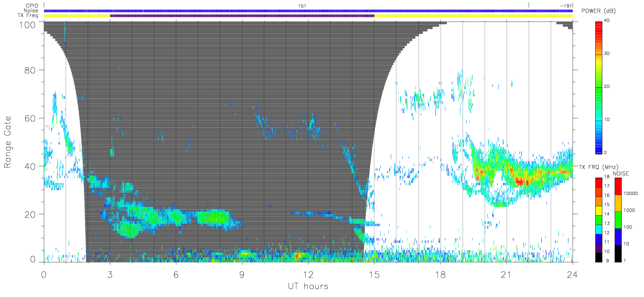Viewport: 644px width, 297px height.
Task: Pick the orange segment of the NOISE colorbar
Action: pos(618,203)
